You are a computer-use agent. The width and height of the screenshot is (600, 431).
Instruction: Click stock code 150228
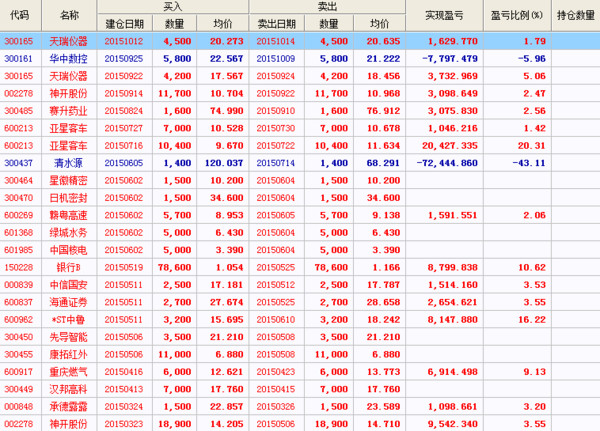pyautogui.click(x=18, y=267)
